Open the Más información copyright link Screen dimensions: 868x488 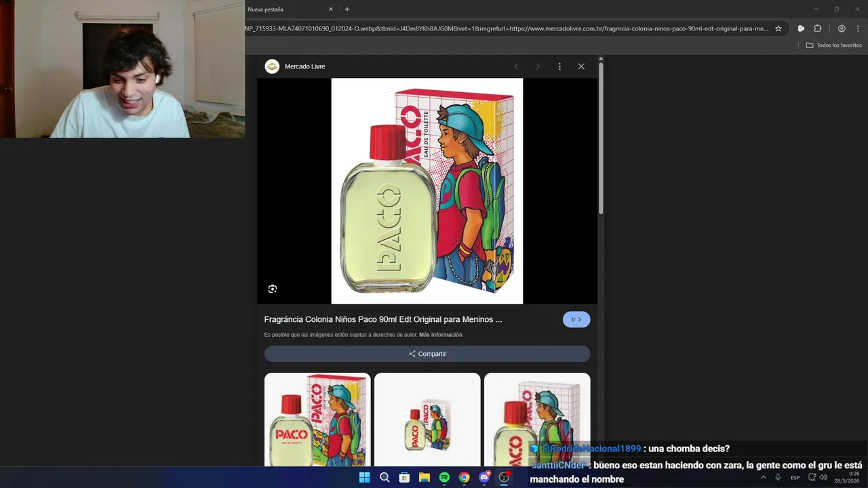tap(441, 335)
